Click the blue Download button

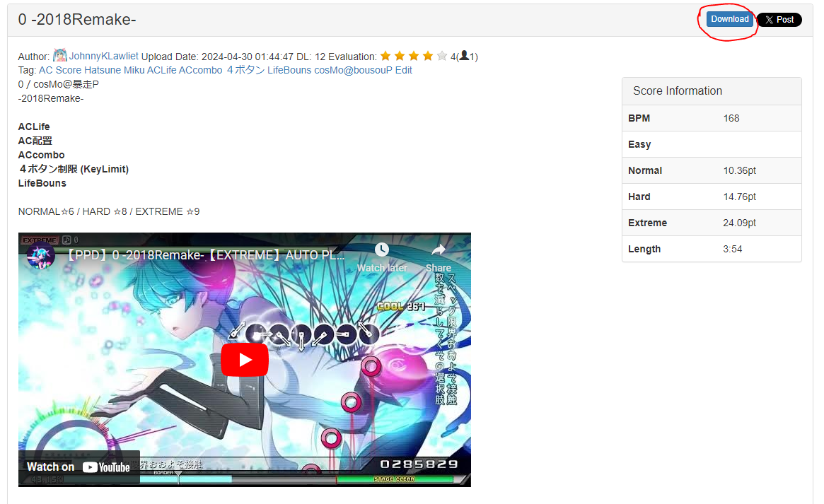click(729, 19)
